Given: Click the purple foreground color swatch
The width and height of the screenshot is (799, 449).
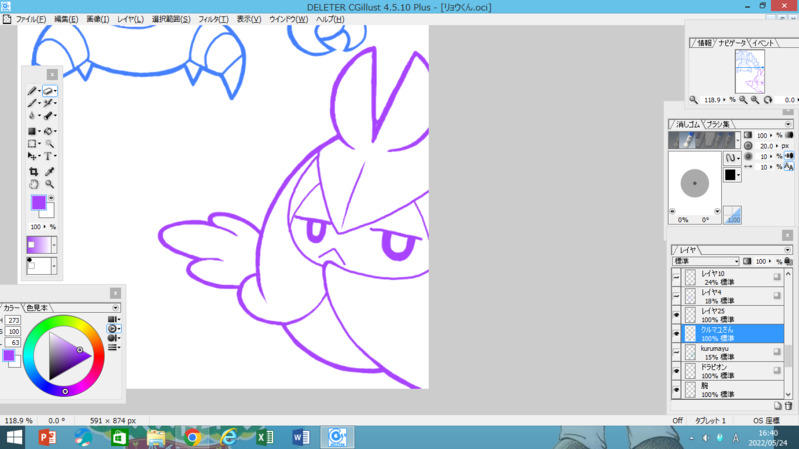Looking at the screenshot, I should [39, 202].
